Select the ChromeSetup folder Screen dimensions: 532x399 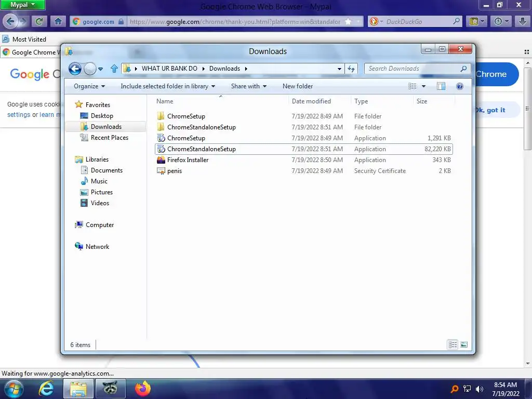[303, 116]
